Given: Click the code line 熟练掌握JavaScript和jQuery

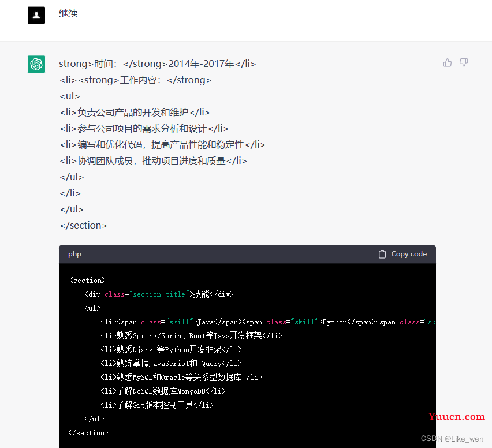Looking at the screenshot, I should 172,363.
